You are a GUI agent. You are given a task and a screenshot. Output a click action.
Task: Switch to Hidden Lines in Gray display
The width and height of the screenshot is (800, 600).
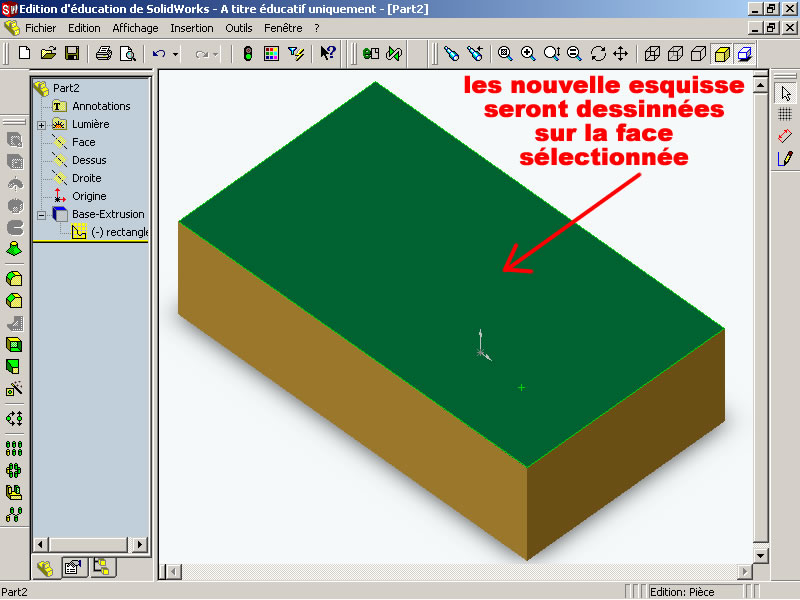pyautogui.click(x=676, y=53)
